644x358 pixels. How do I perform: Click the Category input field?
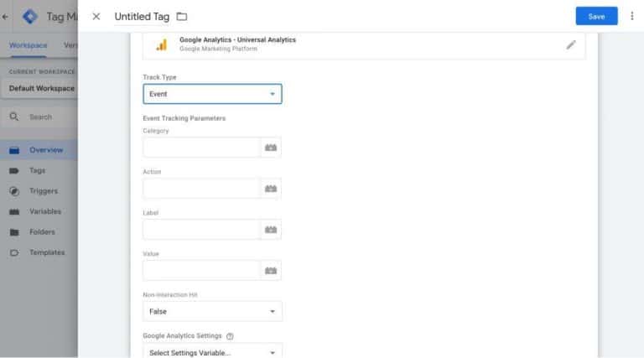pyautogui.click(x=201, y=148)
